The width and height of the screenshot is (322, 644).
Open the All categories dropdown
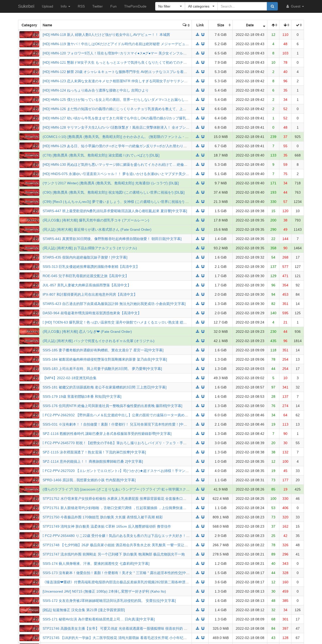click(201, 6)
